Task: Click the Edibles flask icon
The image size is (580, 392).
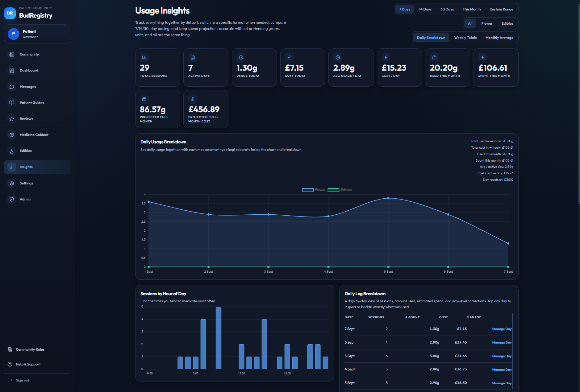Action: [12, 151]
